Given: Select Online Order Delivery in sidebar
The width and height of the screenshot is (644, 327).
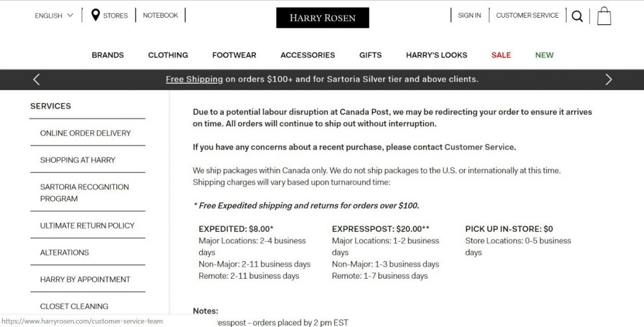Looking at the screenshot, I should [85, 133].
